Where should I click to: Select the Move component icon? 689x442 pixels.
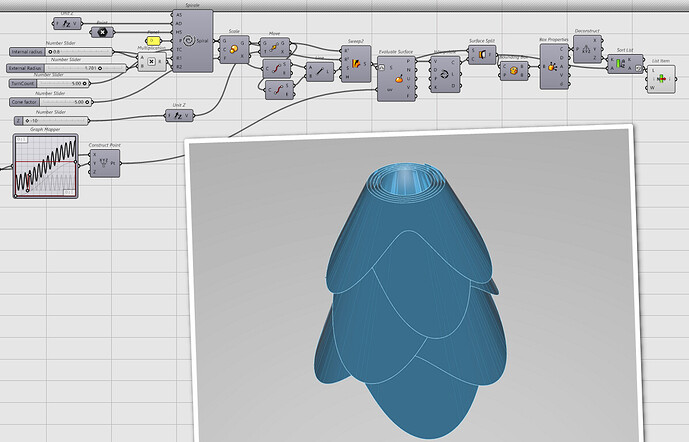pos(274,47)
